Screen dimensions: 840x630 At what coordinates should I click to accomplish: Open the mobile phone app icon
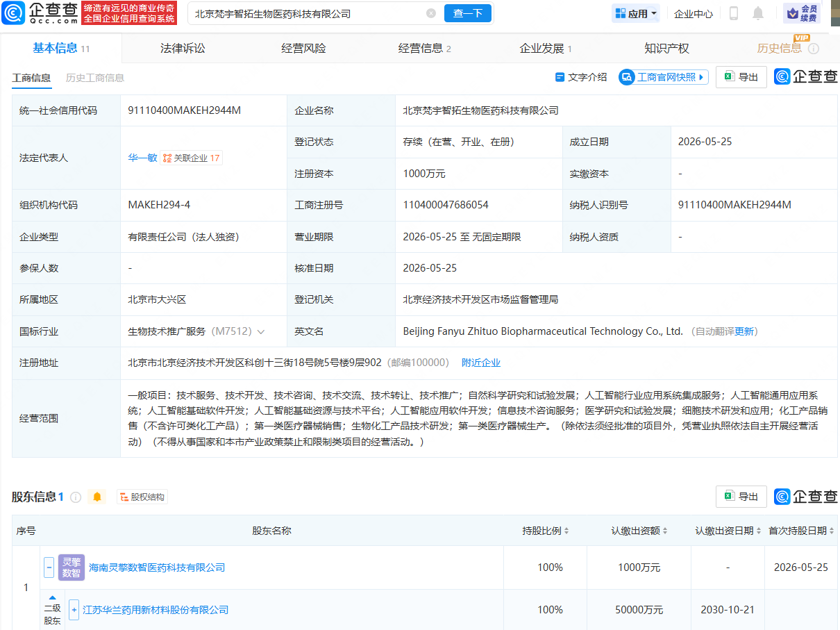pos(734,13)
